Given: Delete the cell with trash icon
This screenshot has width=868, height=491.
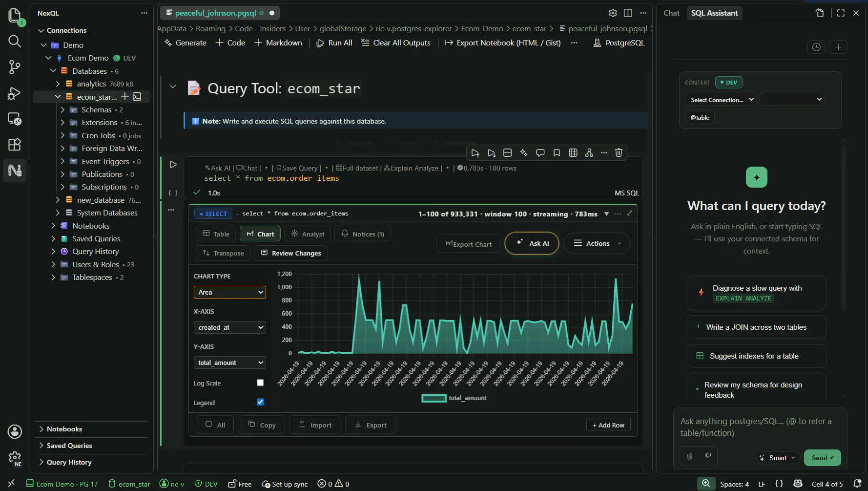Looking at the screenshot, I should (x=619, y=153).
